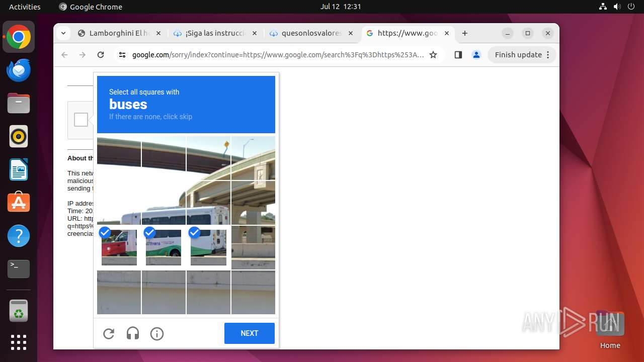Open Chrome profile avatar menu
Image resolution: width=644 pixels, height=362 pixels.
coord(476,55)
